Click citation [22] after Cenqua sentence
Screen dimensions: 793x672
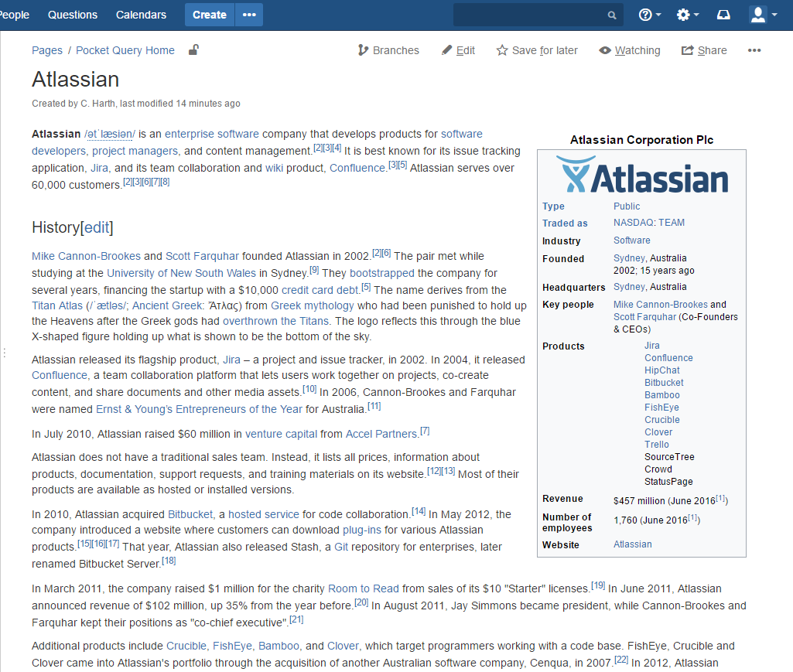[621, 660]
